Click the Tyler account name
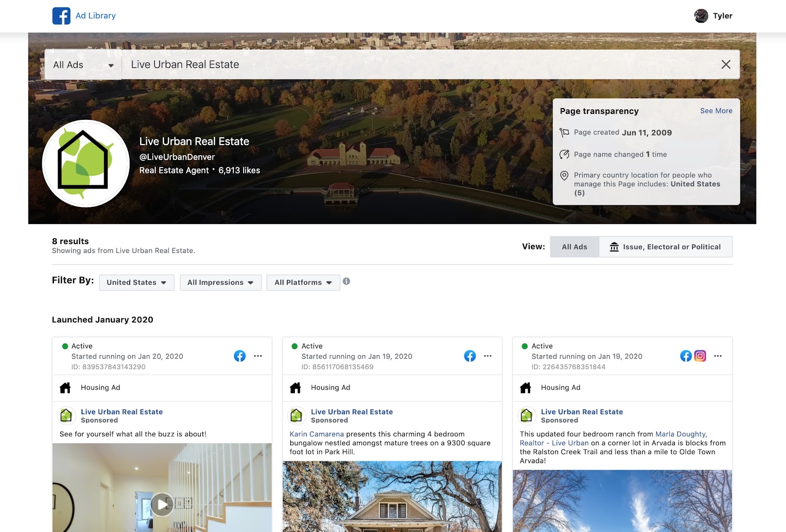The height and width of the screenshot is (532, 786). point(723,16)
